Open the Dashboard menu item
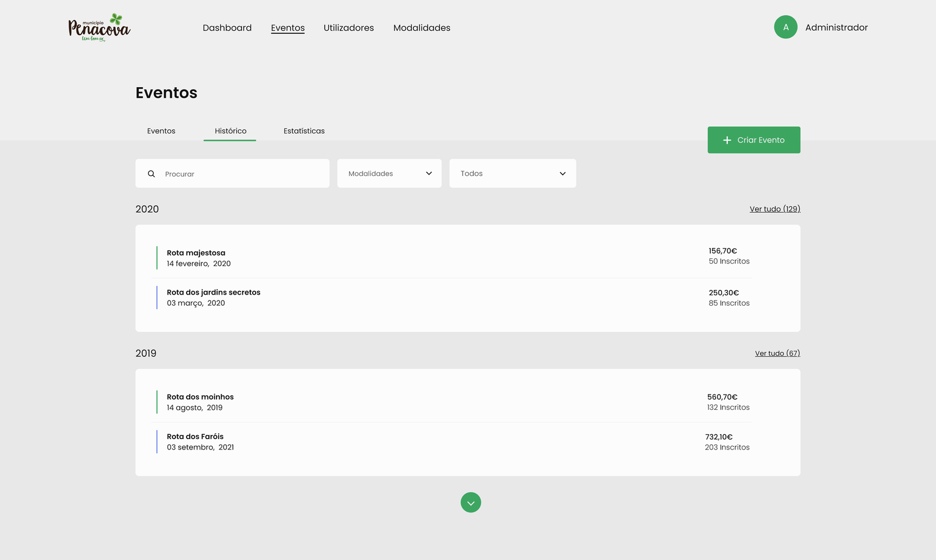Viewport: 936px width, 560px height. tap(227, 28)
